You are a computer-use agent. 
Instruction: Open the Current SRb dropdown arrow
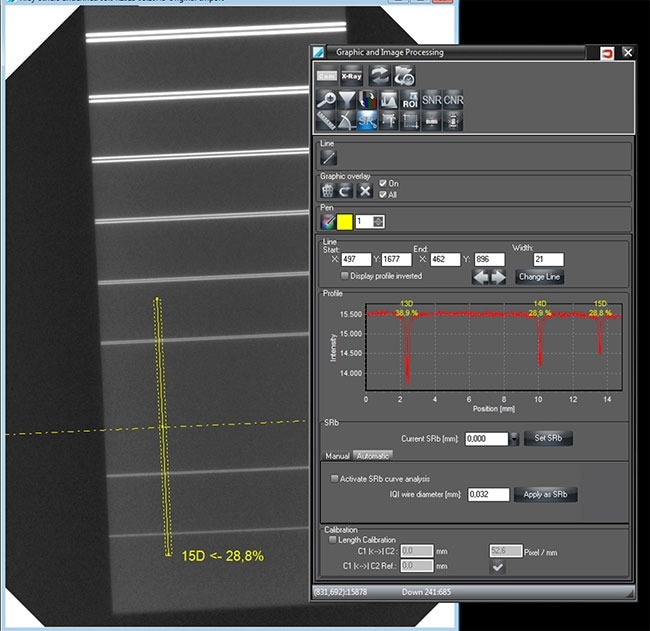(x=514, y=439)
